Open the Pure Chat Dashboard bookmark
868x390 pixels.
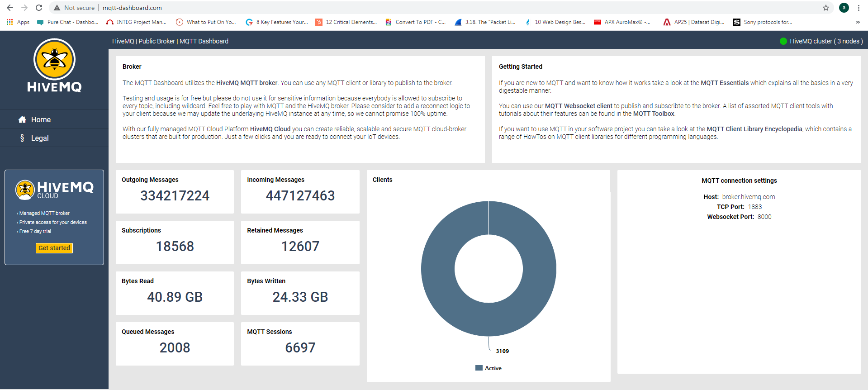(68, 22)
